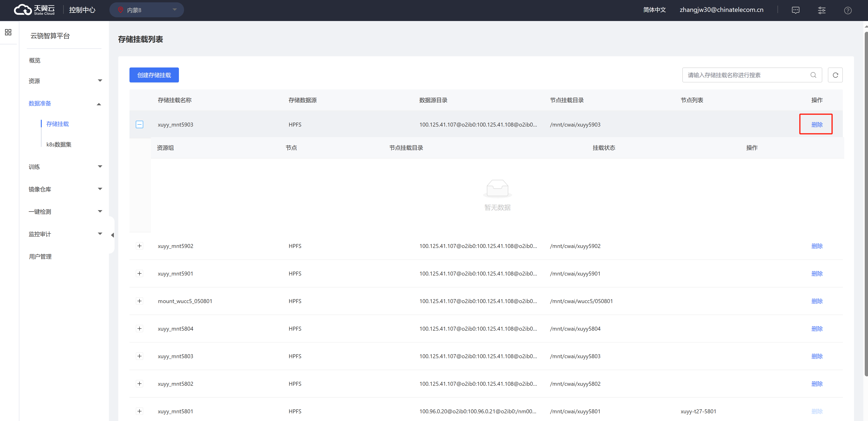The image size is (868, 421).
Task: Expand the xuyy_mnt5901 row
Action: [139, 273]
